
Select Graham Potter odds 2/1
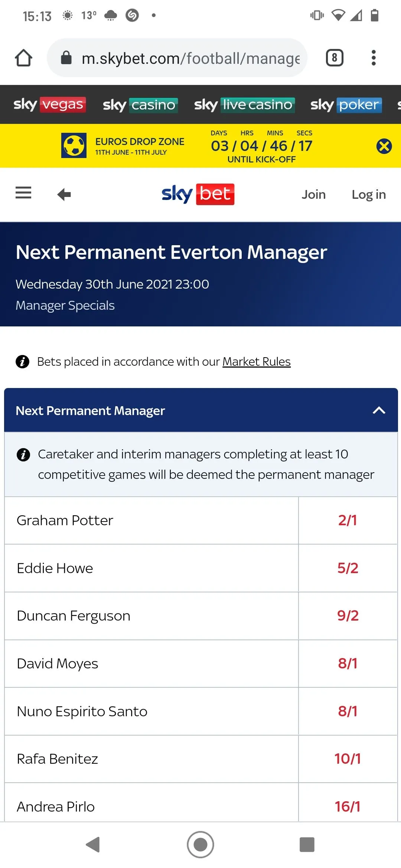point(348,520)
